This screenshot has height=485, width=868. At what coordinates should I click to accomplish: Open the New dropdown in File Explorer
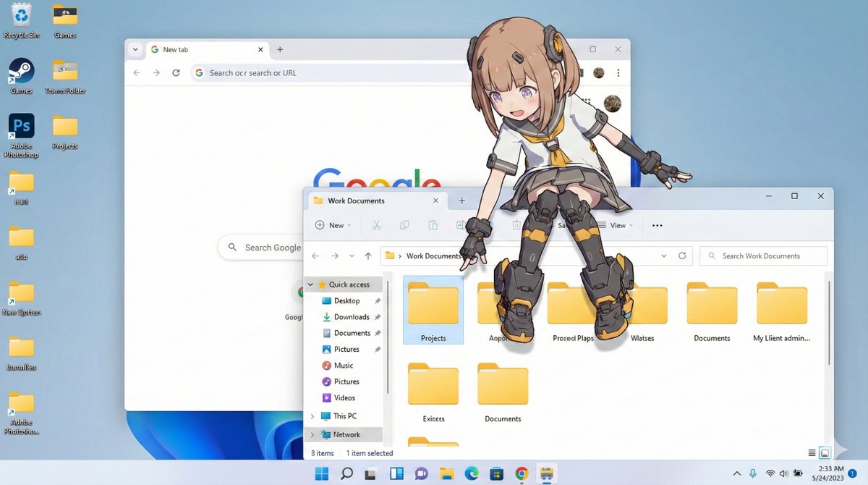point(332,225)
